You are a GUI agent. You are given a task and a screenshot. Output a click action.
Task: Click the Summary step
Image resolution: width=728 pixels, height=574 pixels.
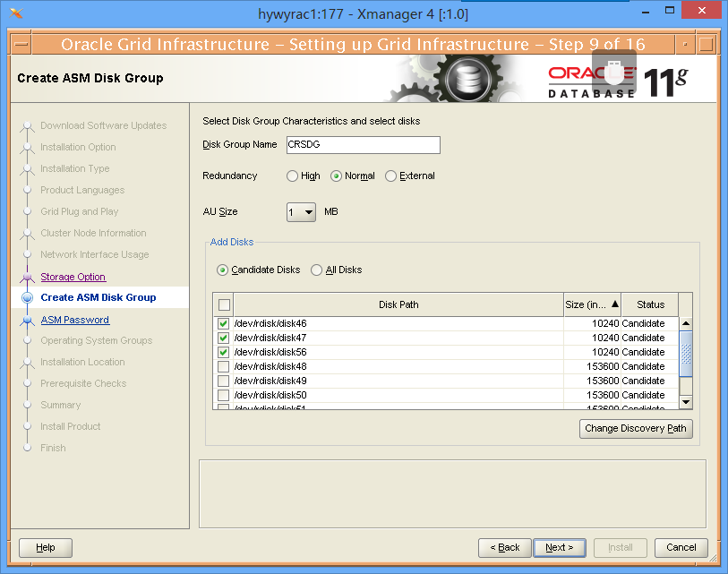pyautogui.click(x=60, y=405)
